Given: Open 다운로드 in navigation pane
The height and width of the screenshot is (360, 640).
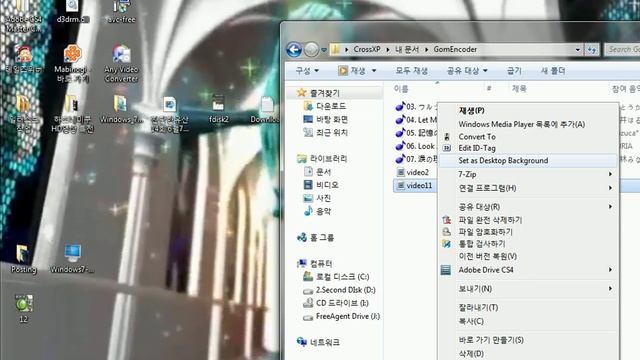Looking at the screenshot, I should tap(325, 106).
